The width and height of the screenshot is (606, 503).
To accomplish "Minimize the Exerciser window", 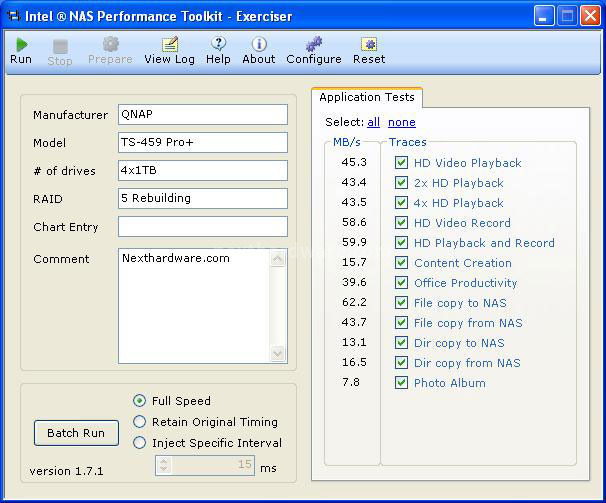I will click(543, 16).
